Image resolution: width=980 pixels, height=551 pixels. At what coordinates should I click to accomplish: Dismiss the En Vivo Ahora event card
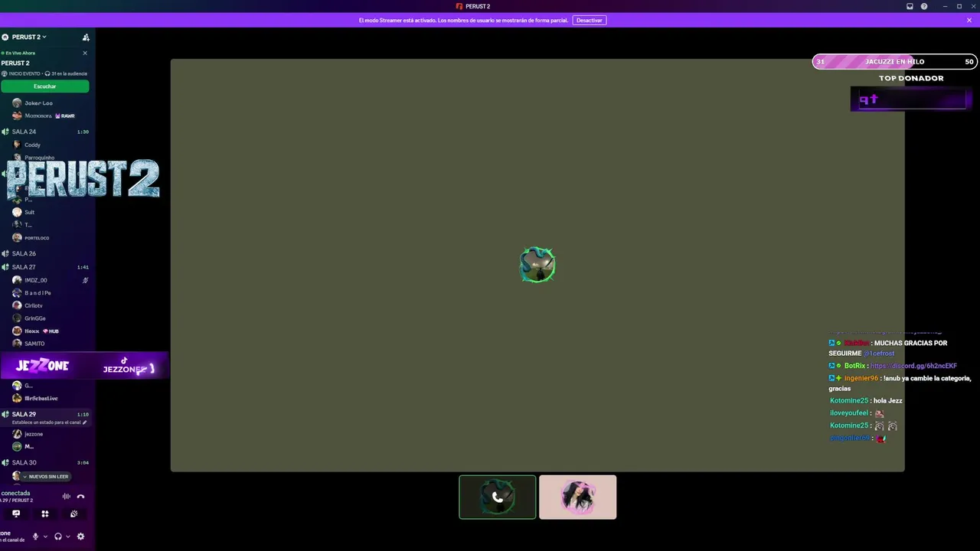pyautogui.click(x=85, y=53)
